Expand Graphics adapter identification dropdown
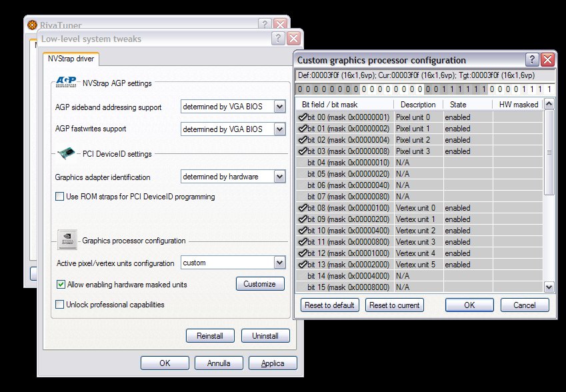This screenshot has height=392, width=566. tap(280, 177)
